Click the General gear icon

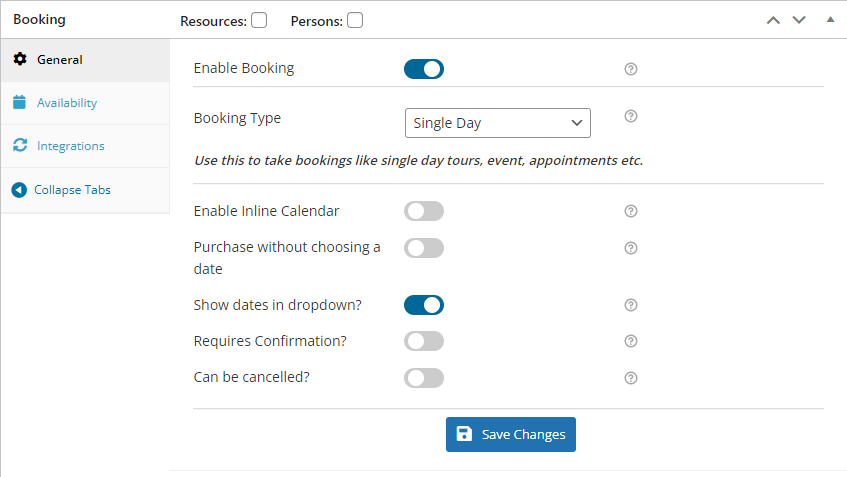[x=20, y=59]
